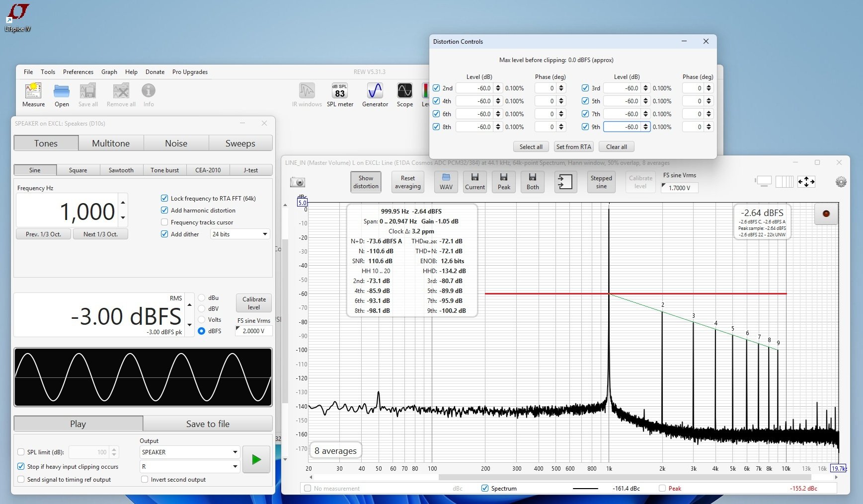Screen dimensions: 863x504
Task: Toggle the graph scrollbars icon
Action: (764, 182)
